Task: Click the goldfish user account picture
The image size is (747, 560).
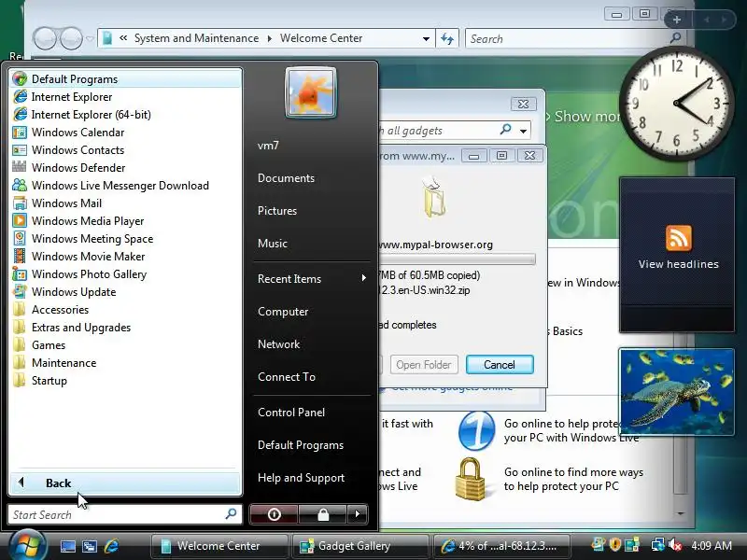Action: (x=311, y=92)
